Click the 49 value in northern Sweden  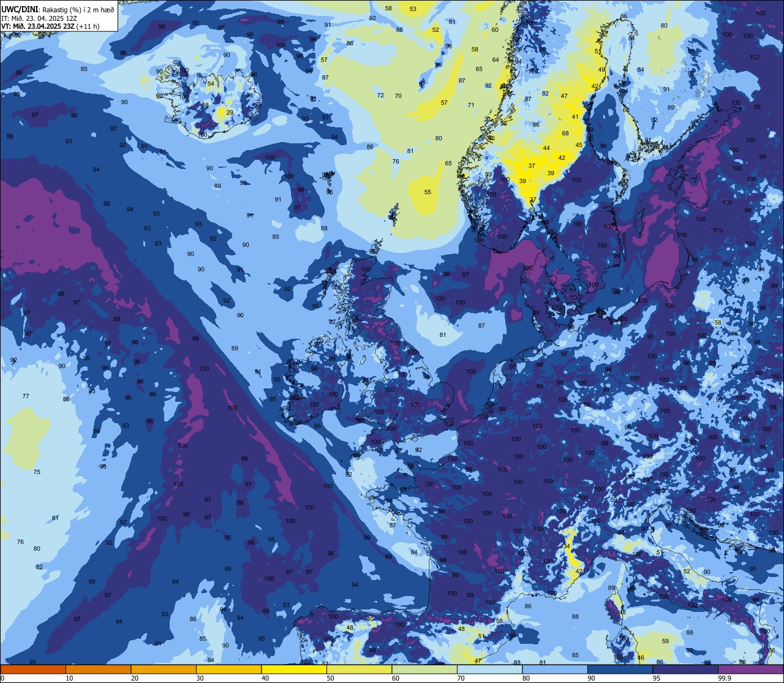[601, 70]
